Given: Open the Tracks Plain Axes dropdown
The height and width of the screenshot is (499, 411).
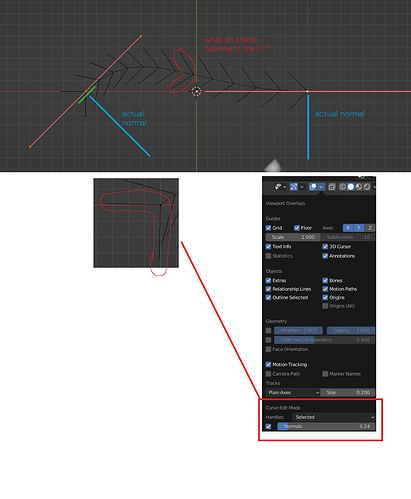Looking at the screenshot, I should (x=293, y=392).
